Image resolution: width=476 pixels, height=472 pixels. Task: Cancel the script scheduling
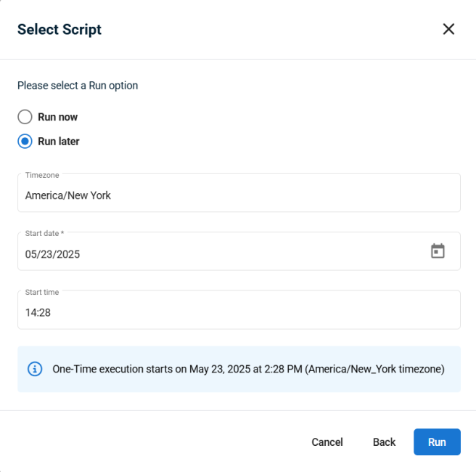(x=327, y=442)
